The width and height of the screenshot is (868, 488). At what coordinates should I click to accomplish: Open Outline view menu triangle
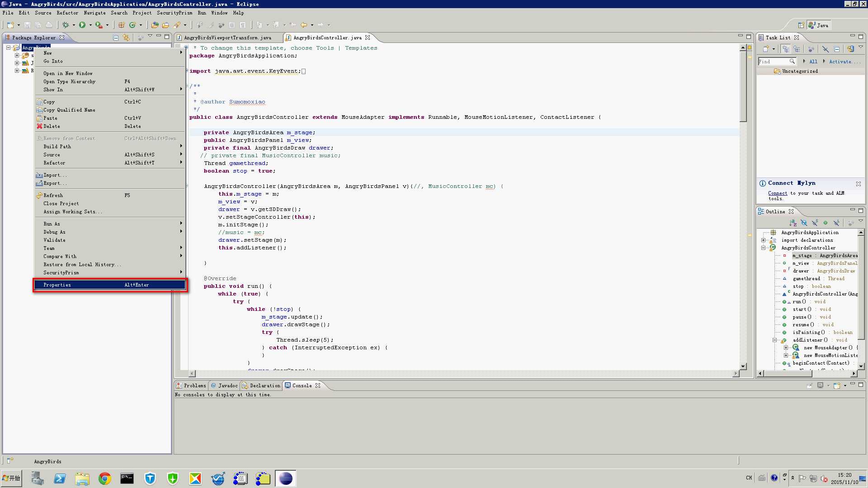pos(861,221)
